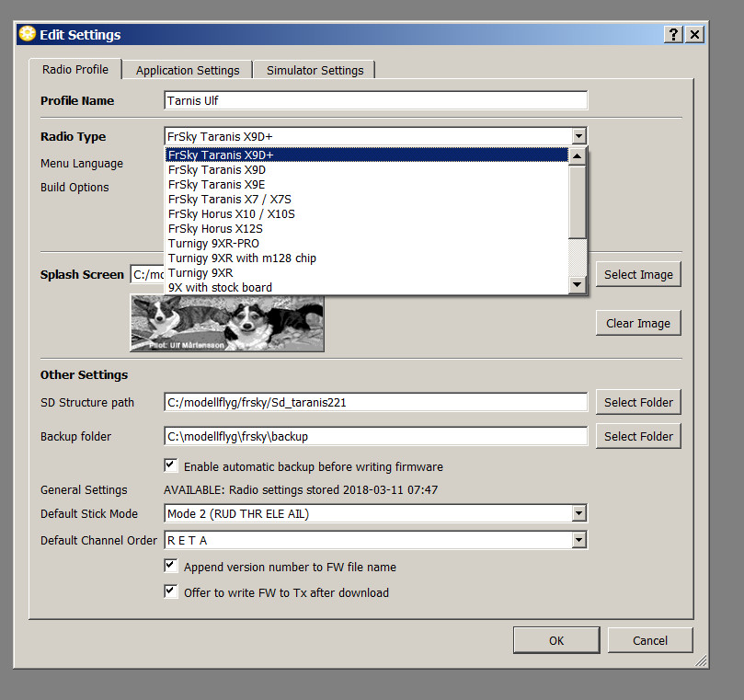Click the Help question mark button
744x700 pixels.
pyautogui.click(x=674, y=34)
